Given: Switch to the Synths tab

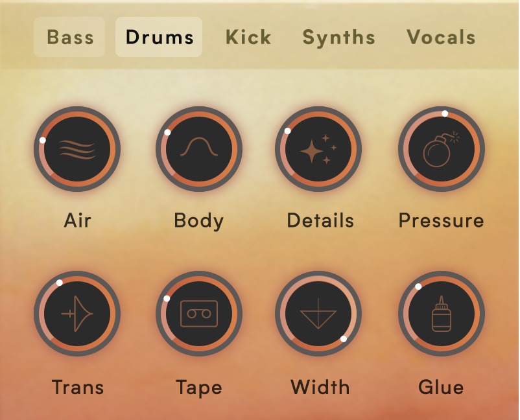Looking at the screenshot, I should pyautogui.click(x=338, y=37).
